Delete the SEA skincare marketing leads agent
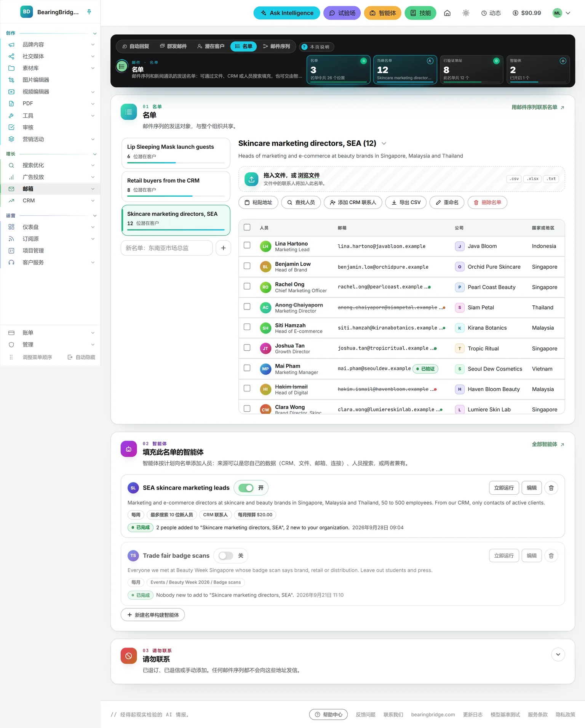 [551, 488]
